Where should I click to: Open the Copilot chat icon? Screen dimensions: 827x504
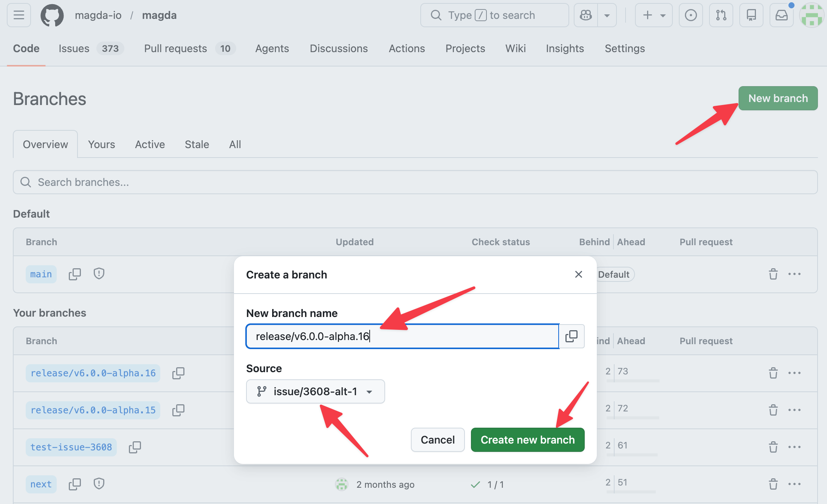(586, 15)
